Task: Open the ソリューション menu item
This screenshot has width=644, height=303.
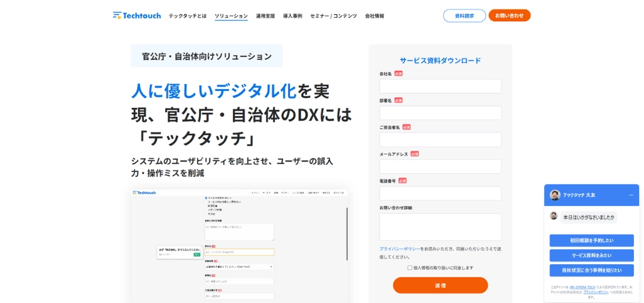Action: coord(231,16)
